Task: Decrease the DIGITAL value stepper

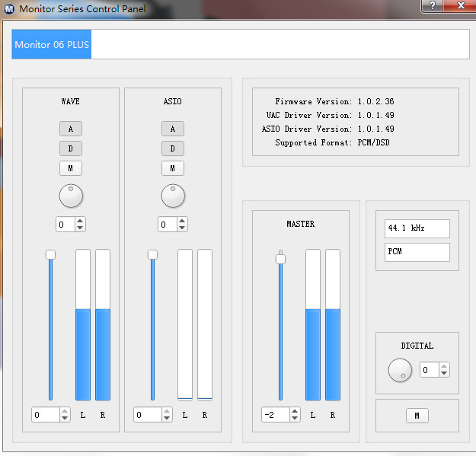Action: pyautogui.click(x=444, y=373)
